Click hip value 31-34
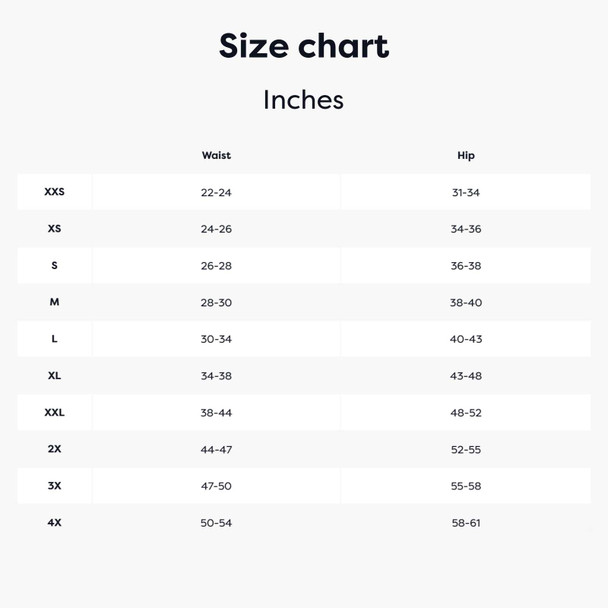Image resolution: width=608 pixels, height=608 pixels. [466, 192]
